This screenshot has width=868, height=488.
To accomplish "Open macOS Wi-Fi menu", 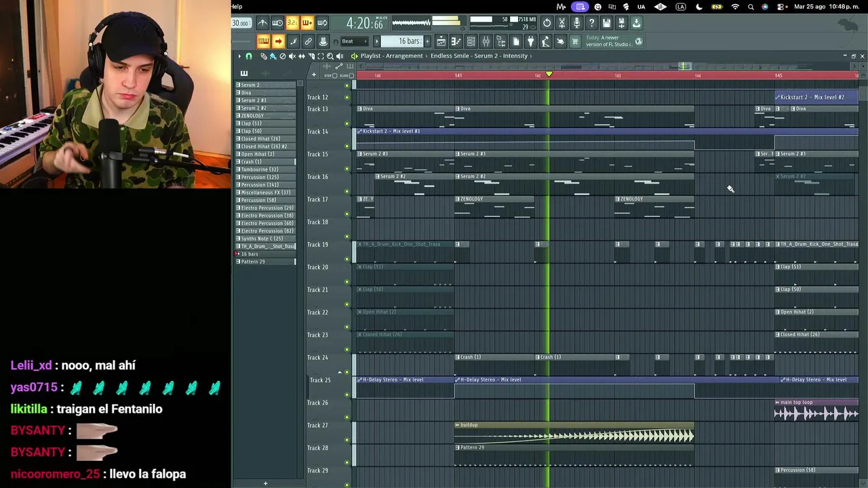I will [735, 7].
